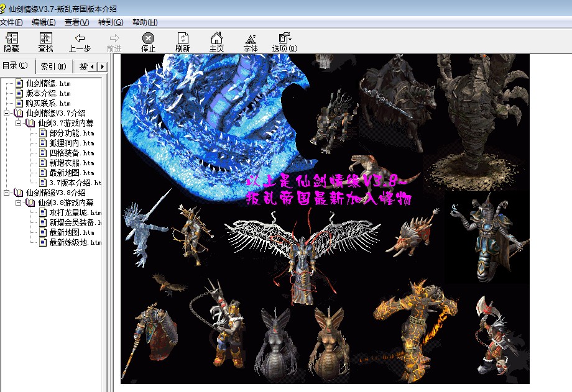
Task: Collapse 仙剑情缘V3.7介绍 tree node
Action: click(7, 114)
